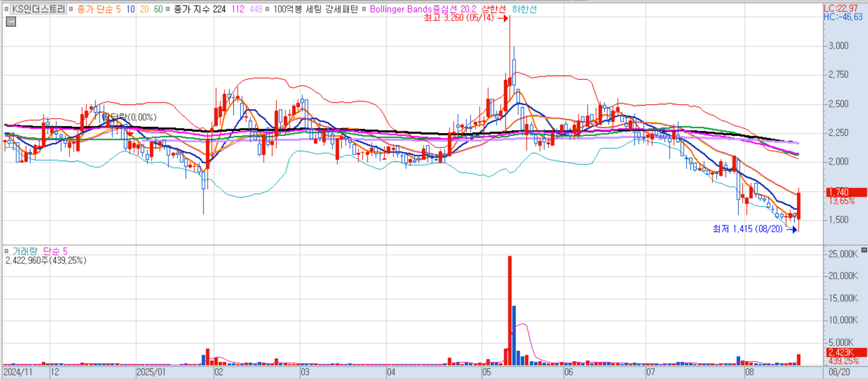Click the magenta 112 exponential average value
The image size is (868, 379).
tap(238, 9)
